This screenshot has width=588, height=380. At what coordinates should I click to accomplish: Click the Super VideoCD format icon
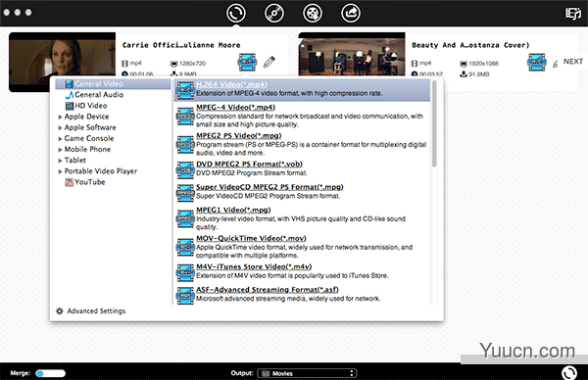[185, 193]
